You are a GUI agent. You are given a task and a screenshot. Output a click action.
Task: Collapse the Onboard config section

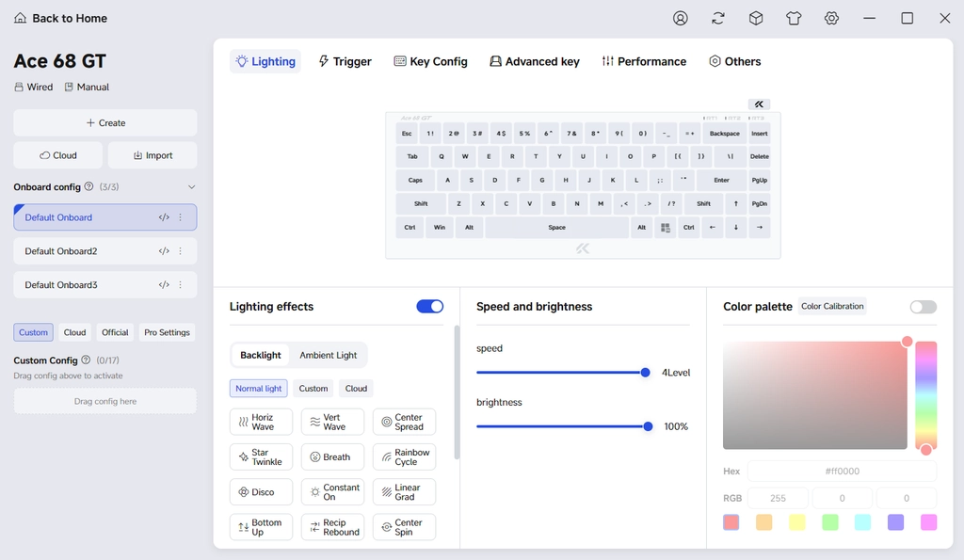pyautogui.click(x=191, y=187)
